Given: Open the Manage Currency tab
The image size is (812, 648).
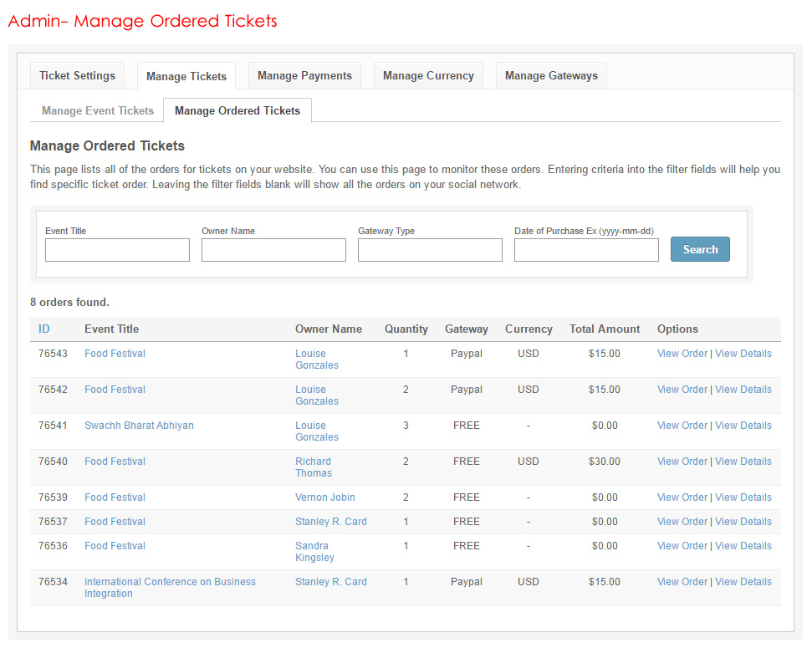Looking at the screenshot, I should 428,76.
